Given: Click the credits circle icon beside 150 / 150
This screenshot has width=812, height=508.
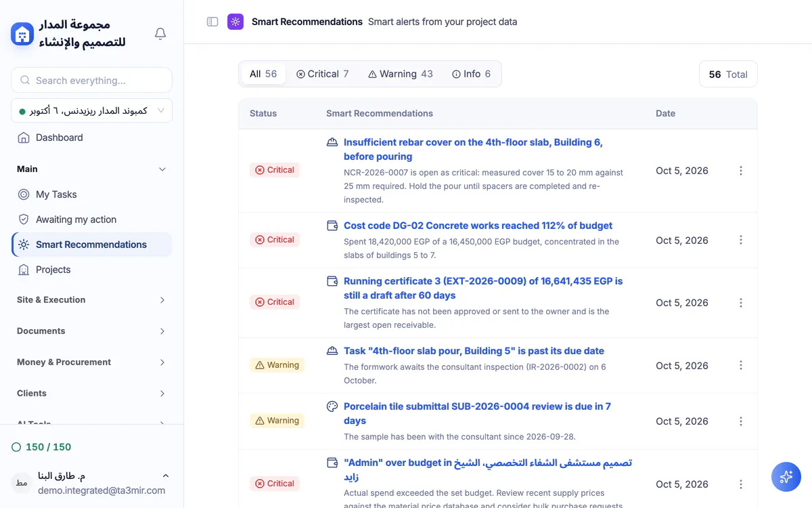Looking at the screenshot, I should point(16,447).
